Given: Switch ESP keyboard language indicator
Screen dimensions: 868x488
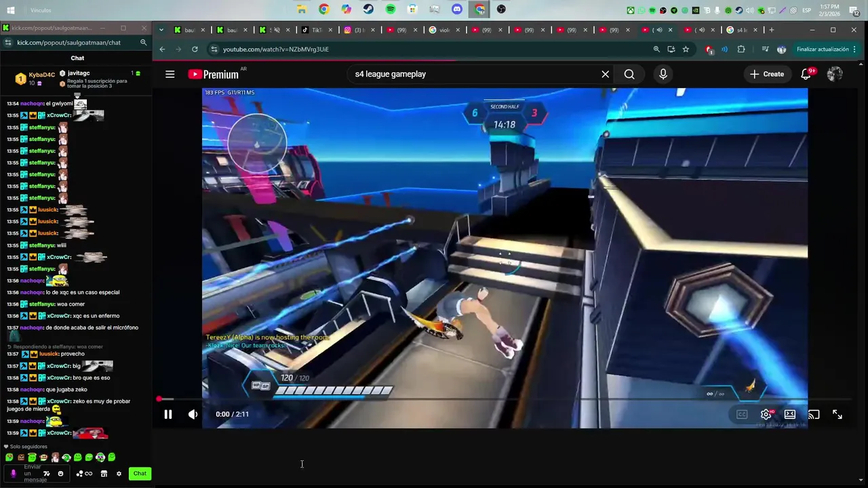Looking at the screenshot, I should point(807,10).
